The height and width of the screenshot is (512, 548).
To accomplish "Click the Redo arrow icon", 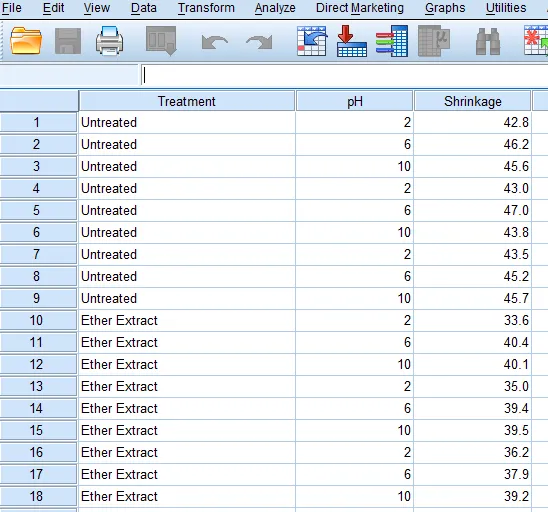I will click(x=259, y=43).
